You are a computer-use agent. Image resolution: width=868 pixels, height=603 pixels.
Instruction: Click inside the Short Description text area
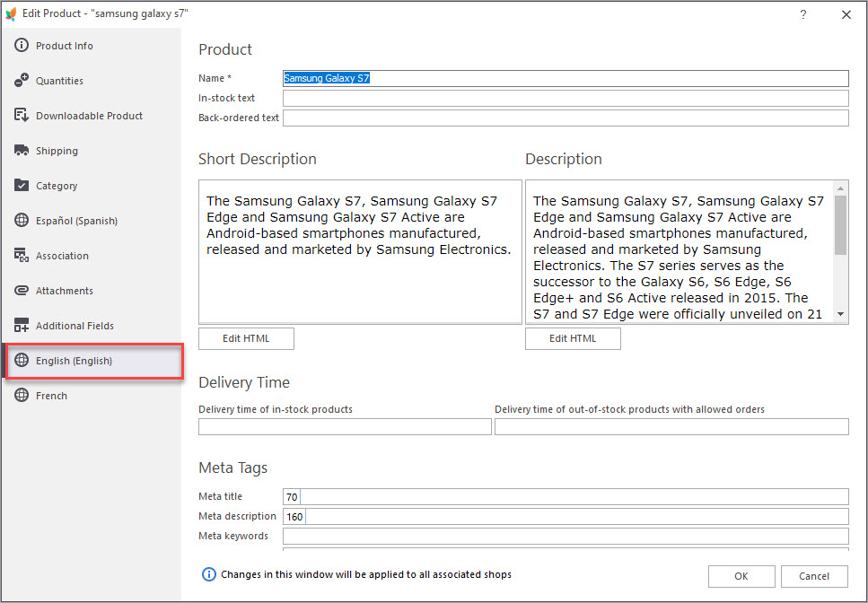[360, 252]
